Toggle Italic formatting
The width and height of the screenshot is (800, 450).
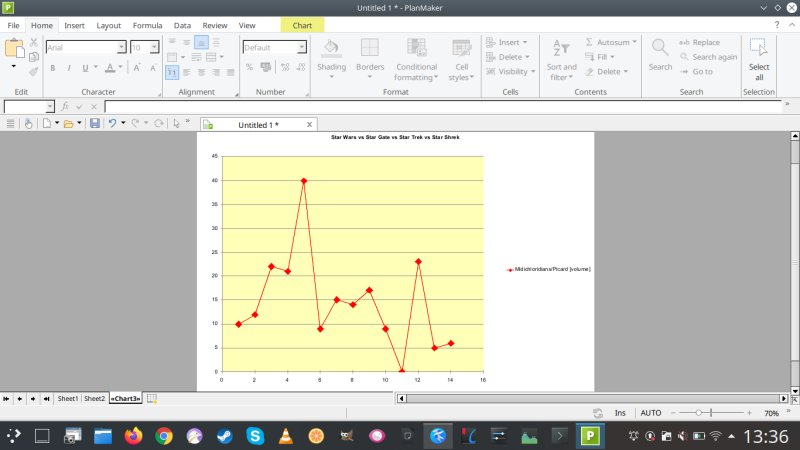pos(68,68)
